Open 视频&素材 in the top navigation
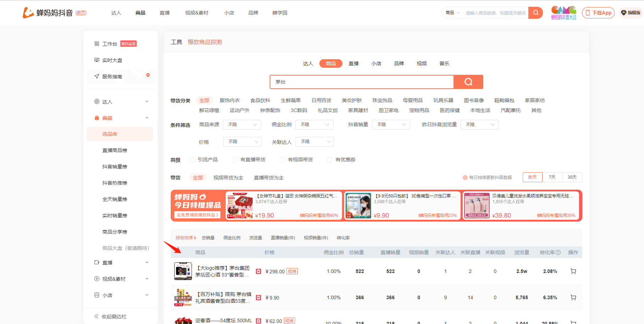This screenshot has width=644, height=324. click(x=197, y=13)
